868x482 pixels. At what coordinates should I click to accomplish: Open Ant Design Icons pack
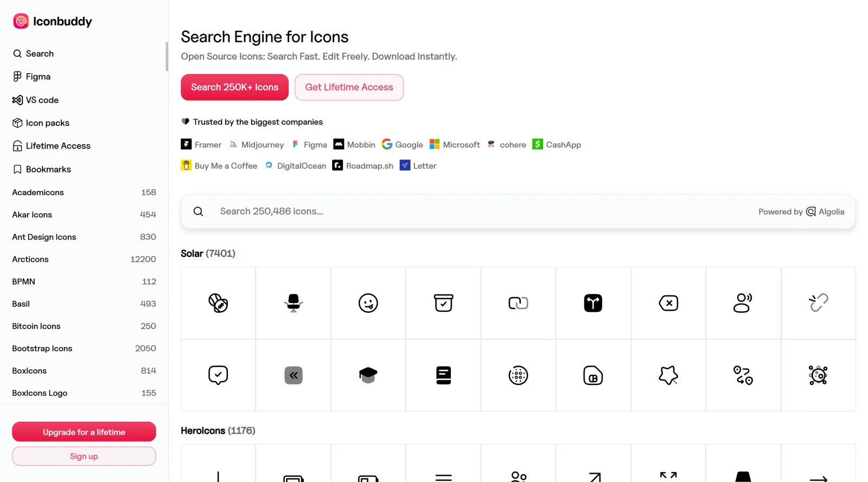tap(84, 237)
